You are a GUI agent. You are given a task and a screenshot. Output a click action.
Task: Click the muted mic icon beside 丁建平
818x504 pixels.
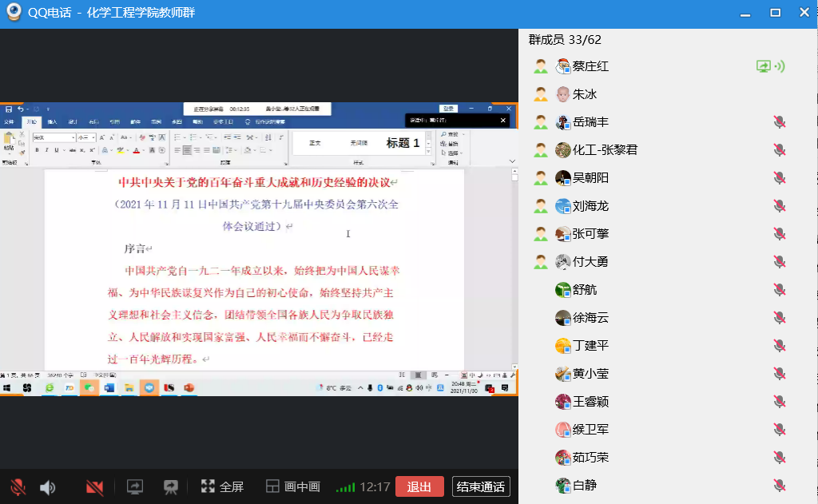click(x=779, y=346)
